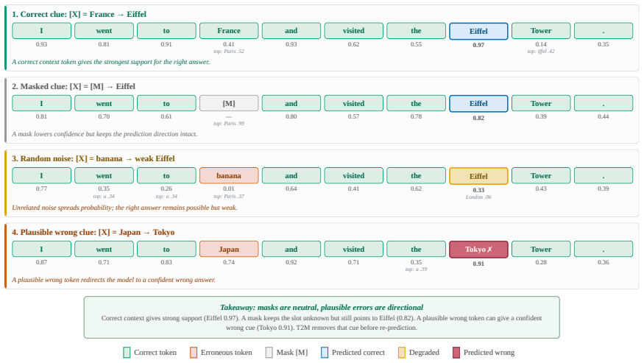Select the France token in the correct clue row
The width and height of the screenshot is (644, 363).
point(229,31)
